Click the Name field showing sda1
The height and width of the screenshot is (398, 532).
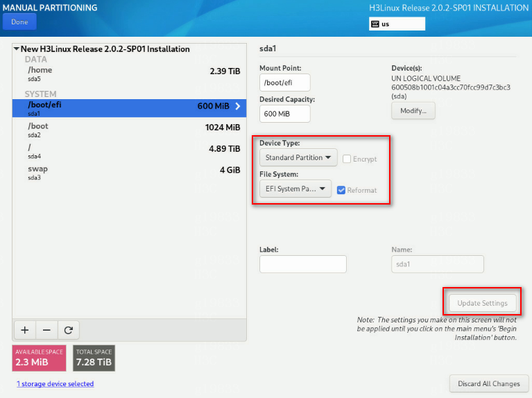click(438, 264)
